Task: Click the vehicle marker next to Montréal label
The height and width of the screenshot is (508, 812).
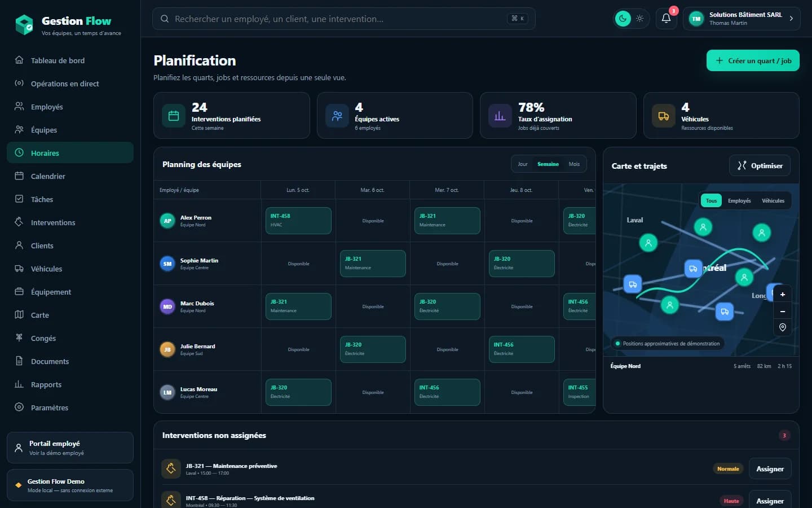Action: click(x=693, y=268)
